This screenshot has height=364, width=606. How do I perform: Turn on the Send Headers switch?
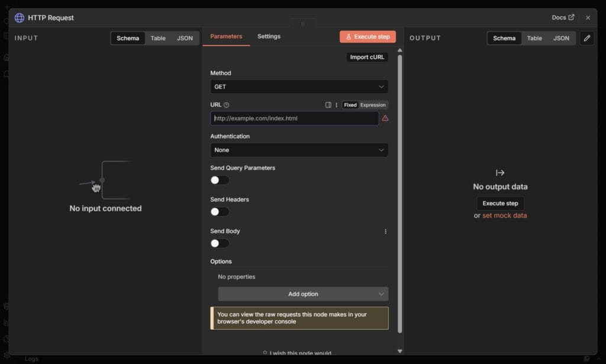219,211
